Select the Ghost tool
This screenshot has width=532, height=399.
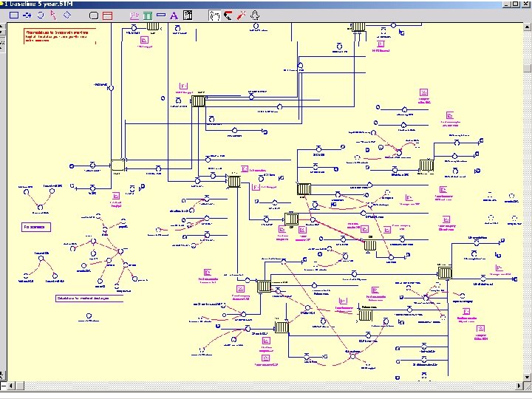pos(255,16)
